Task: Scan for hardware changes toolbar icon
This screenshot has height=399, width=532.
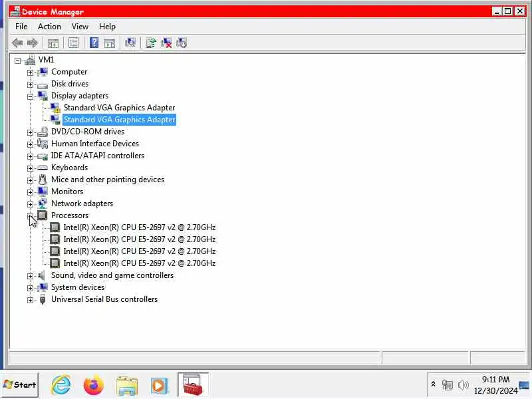Action: pos(130,43)
